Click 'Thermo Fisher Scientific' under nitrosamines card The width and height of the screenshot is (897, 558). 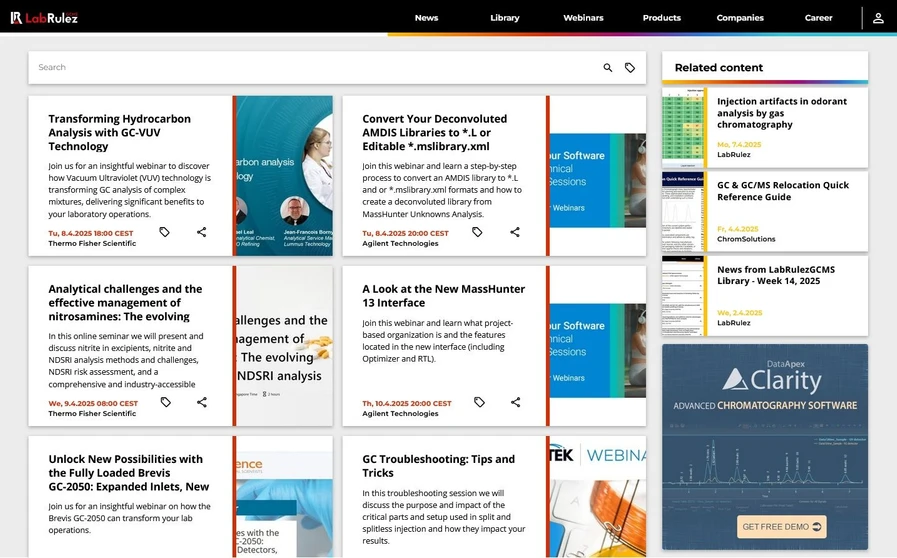click(92, 413)
